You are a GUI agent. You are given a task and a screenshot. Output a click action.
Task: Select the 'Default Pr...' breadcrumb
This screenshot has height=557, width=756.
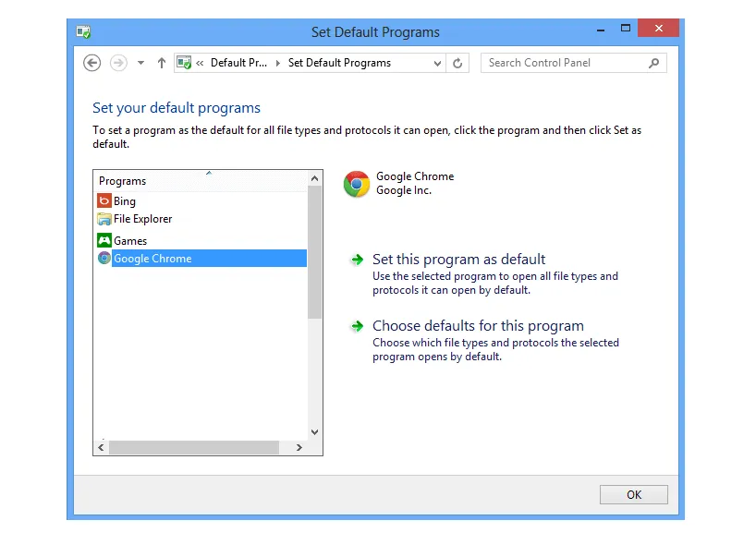point(238,63)
